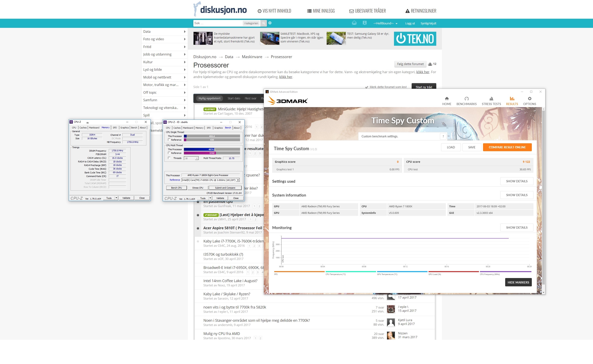
Task: Open 3DMark RESULTS chart icon
Action: 512,98
